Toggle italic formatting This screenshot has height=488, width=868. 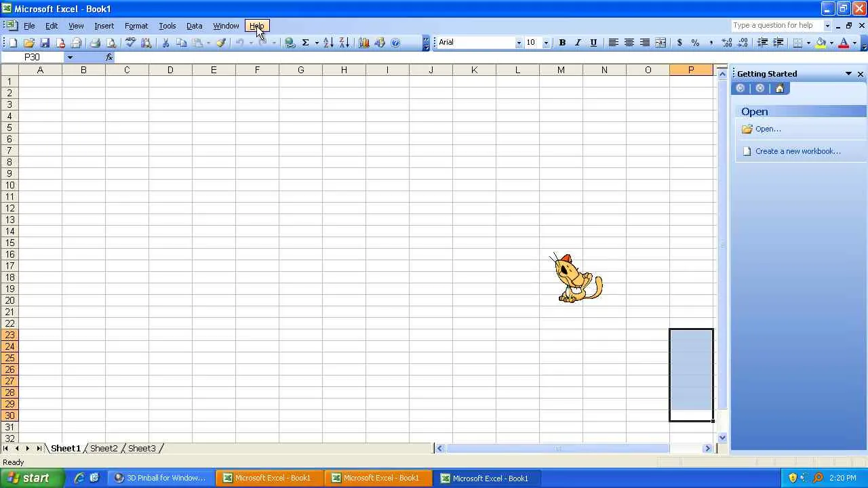click(x=578, y=43)
